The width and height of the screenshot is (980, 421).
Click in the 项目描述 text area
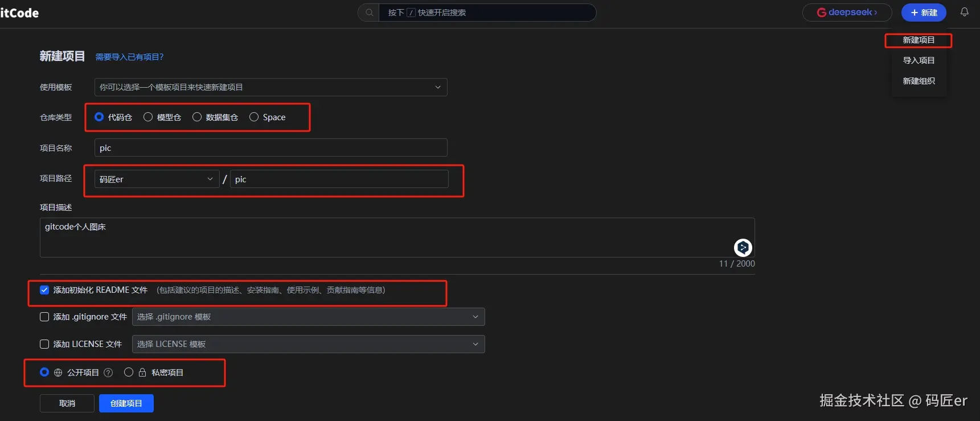397,238
